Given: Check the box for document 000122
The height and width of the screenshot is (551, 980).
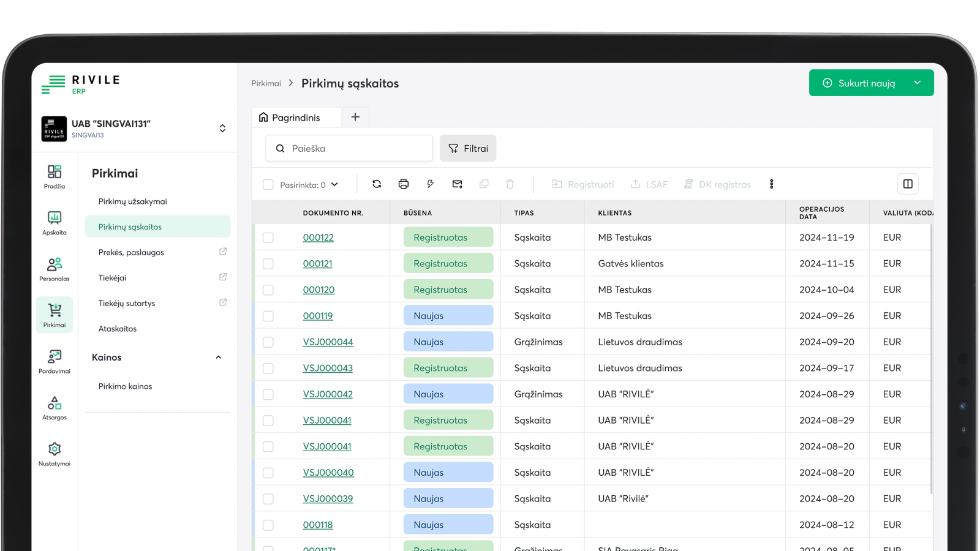Looking at the screenshot, I should 268,238.
